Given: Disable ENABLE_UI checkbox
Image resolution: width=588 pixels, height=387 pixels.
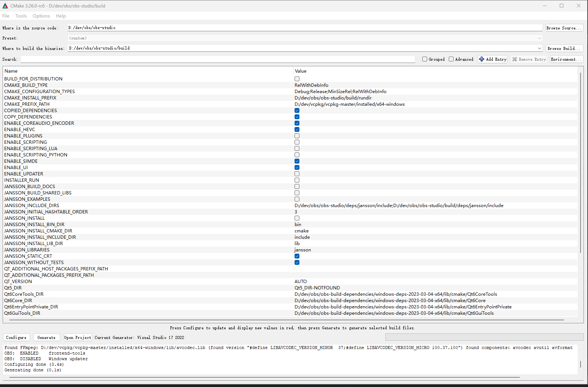Looking at the screenshot, I should (x=297, y=168).
